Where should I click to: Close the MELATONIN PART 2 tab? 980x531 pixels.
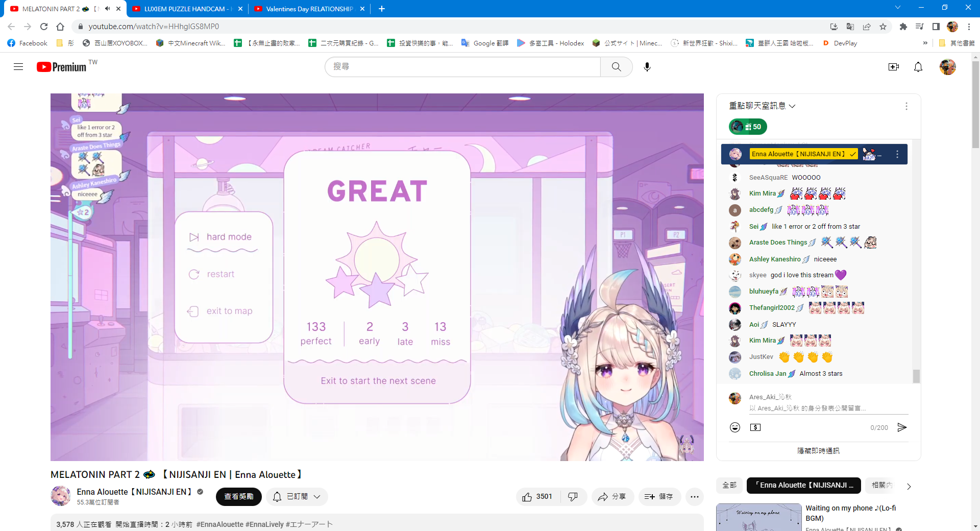pyautogui.click(x=118, y=9)
